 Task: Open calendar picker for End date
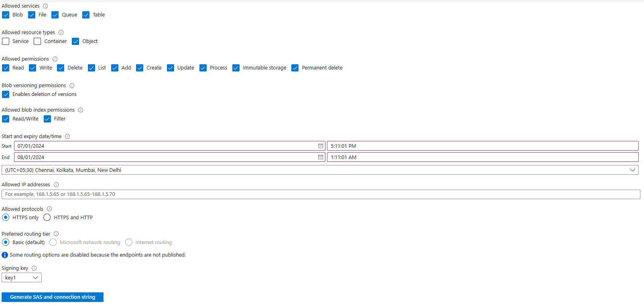(320, 157)
